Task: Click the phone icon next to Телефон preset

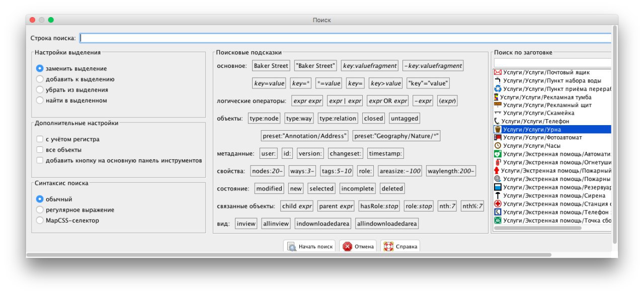Action: point(497,121)
